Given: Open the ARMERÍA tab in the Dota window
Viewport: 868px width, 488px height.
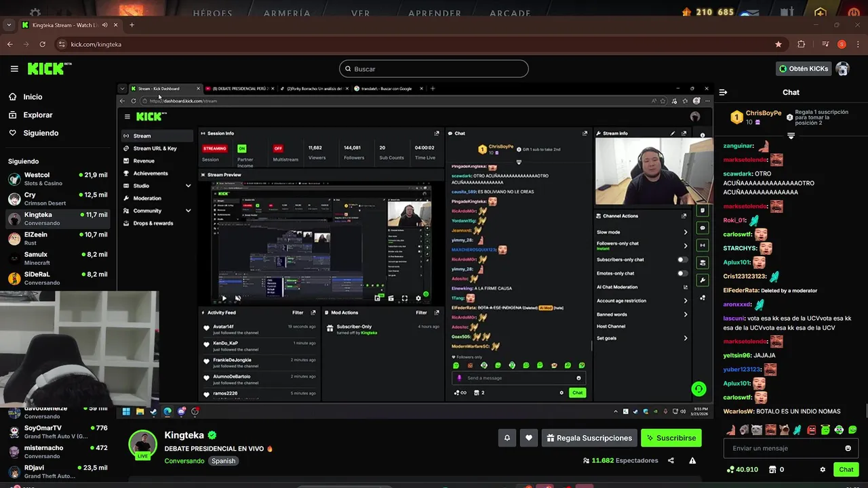Looking at the screenshot, I should (x=287, y=13).
